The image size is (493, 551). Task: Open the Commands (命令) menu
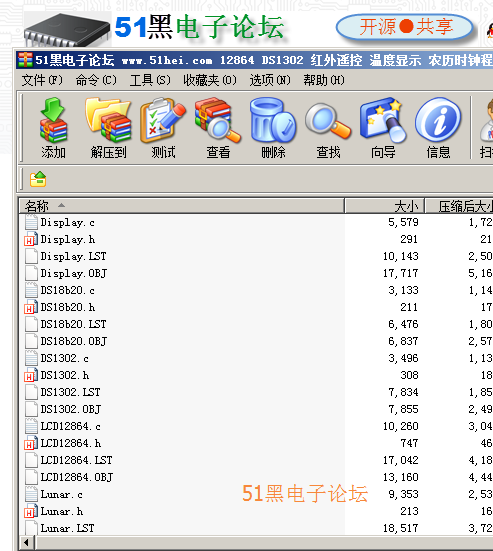tap(96, 80)
